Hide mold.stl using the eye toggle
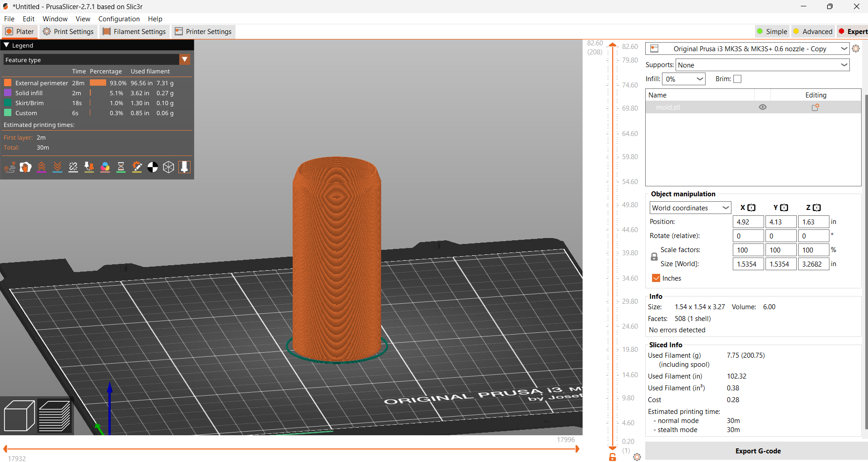The width and height of the screenshot is (868, 462). (763, 107)
